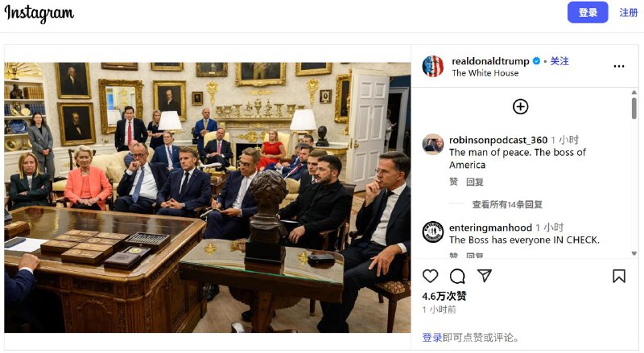The image size is (644, 353).
Task: Click 登录 link below the likes
Action: click(432, 338)
